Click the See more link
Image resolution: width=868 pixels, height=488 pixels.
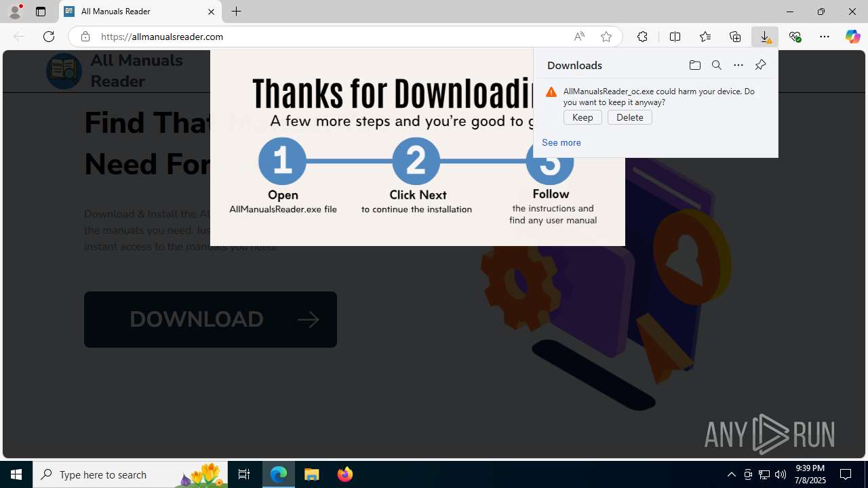tap(561, 142)
